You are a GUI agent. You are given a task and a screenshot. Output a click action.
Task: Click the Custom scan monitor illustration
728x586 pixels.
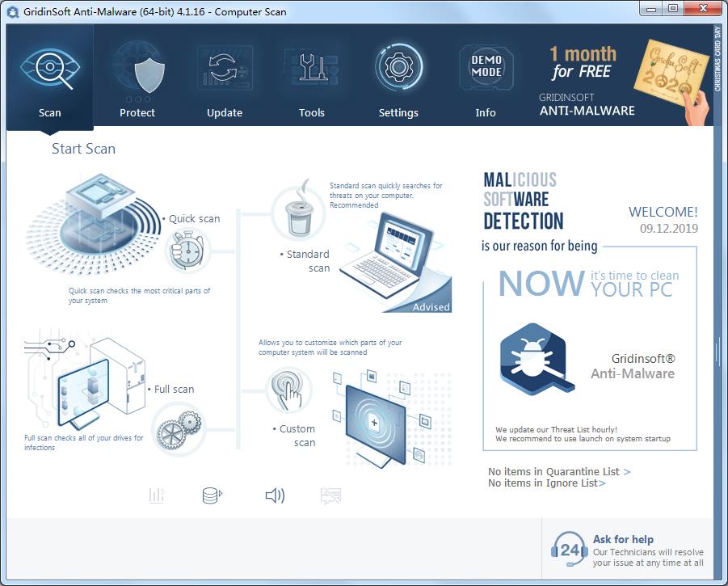pos(391,419)
